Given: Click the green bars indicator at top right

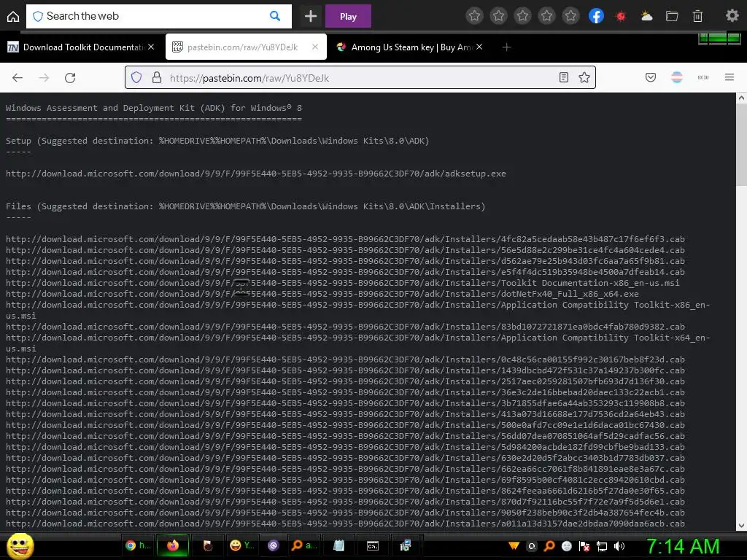Looking at the screenshot, I should coord(719,38).
